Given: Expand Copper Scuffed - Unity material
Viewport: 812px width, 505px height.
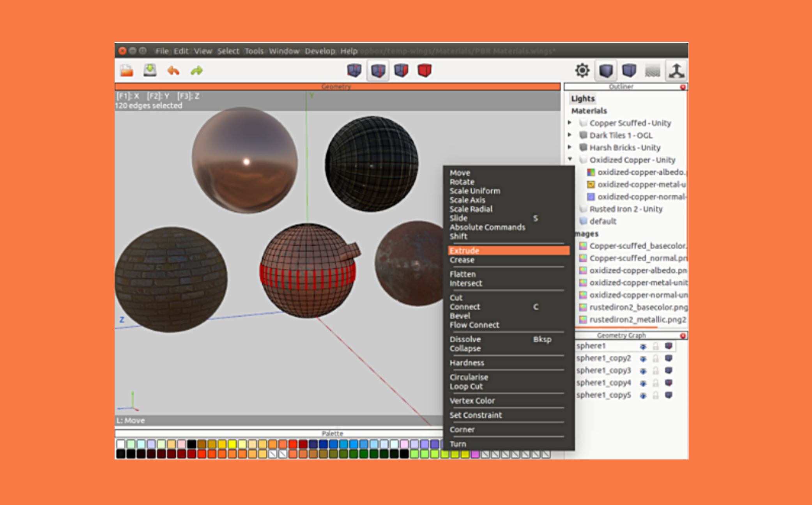Looking at the screenshot, I should (x=570, y=123).
